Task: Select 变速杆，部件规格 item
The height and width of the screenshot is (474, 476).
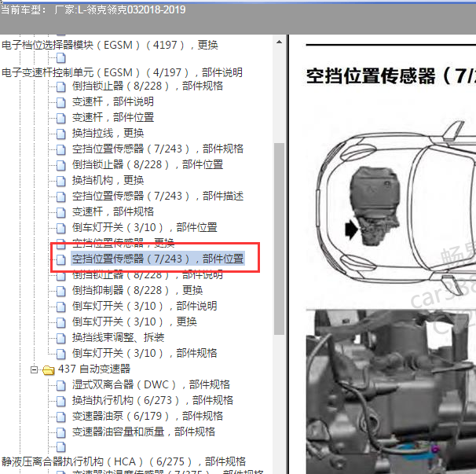Action: pos(113,211)
